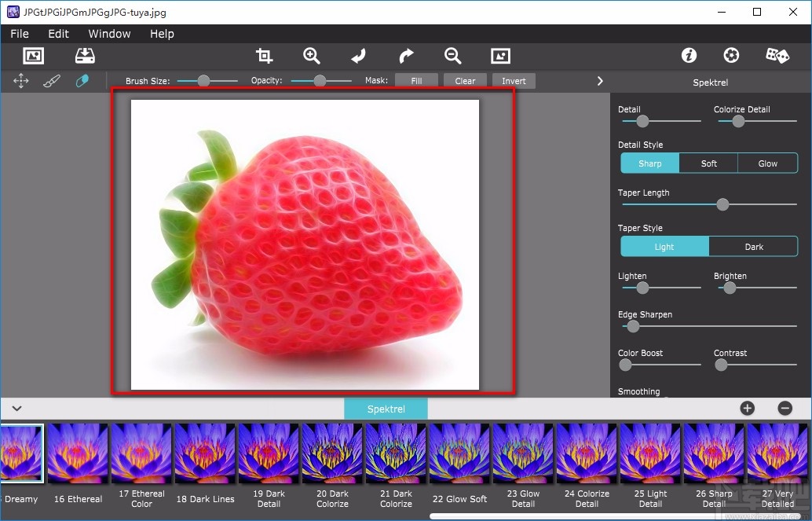This screenshot has width=812, height=521.
Task: Collapse the presets panel chevron
Action: [x=16, y=409]
